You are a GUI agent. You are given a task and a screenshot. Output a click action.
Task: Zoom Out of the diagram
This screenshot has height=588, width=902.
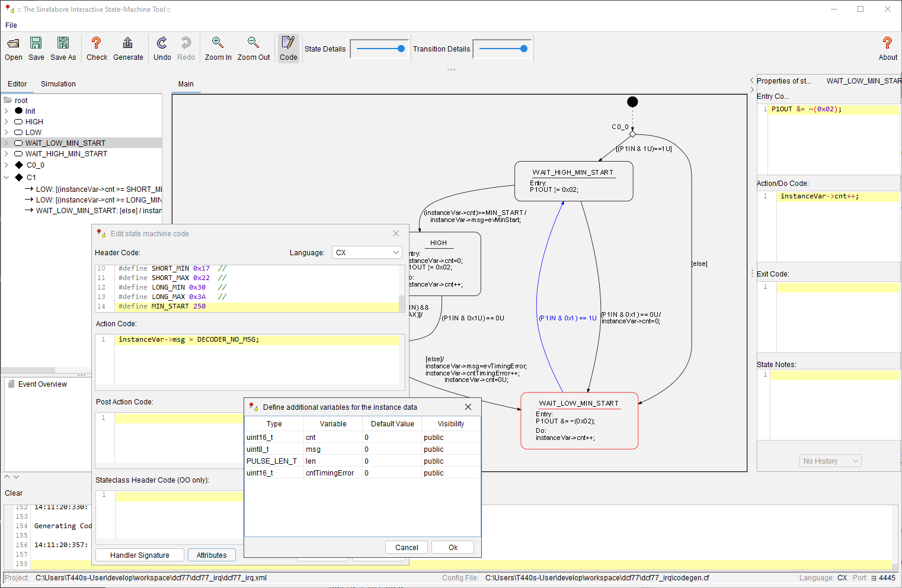(x=253, y=47)
